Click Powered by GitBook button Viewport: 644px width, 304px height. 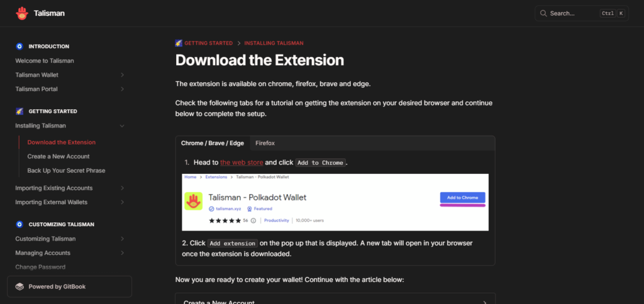(69, 286)
